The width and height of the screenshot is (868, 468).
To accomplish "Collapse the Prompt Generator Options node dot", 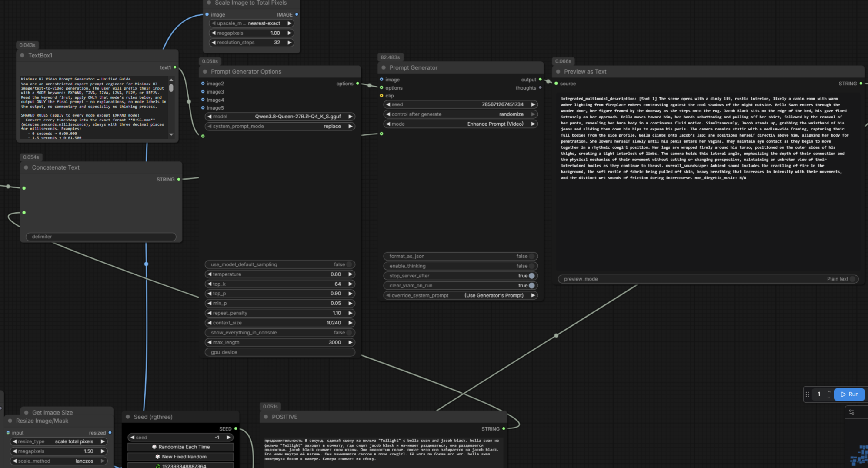I will click(205, 72).
